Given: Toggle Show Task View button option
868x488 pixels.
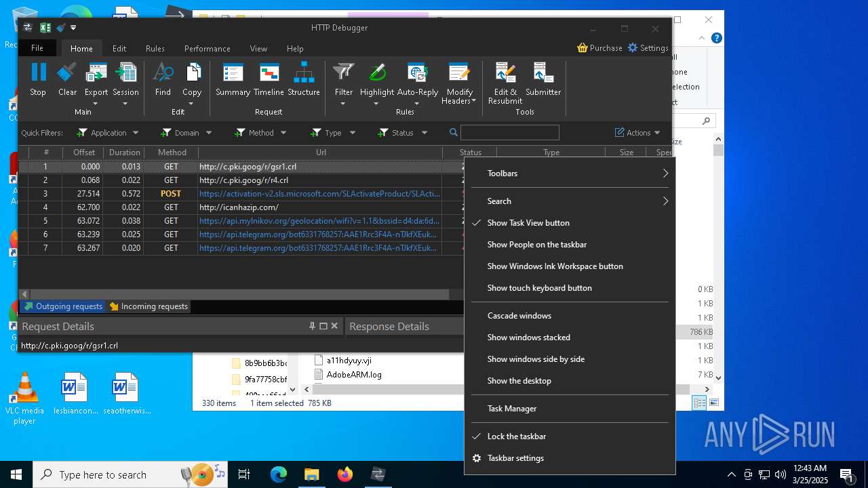Looking at the screenshot, I should pos(570,223).
